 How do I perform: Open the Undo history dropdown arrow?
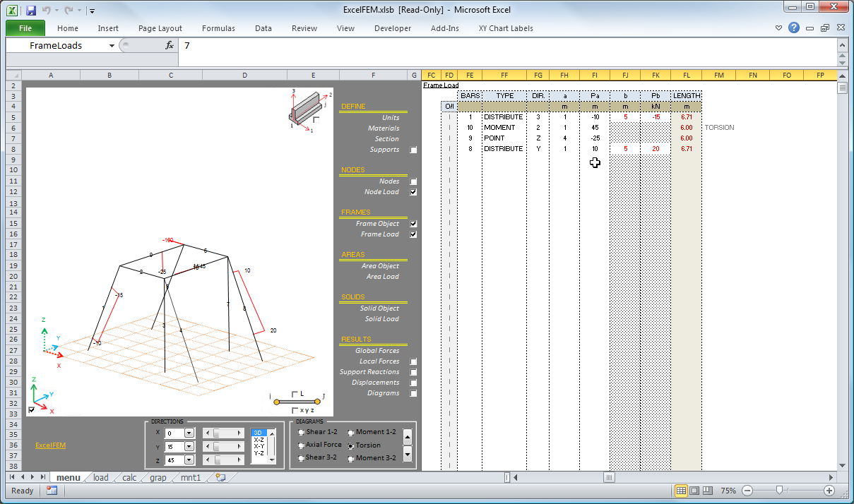56,11
